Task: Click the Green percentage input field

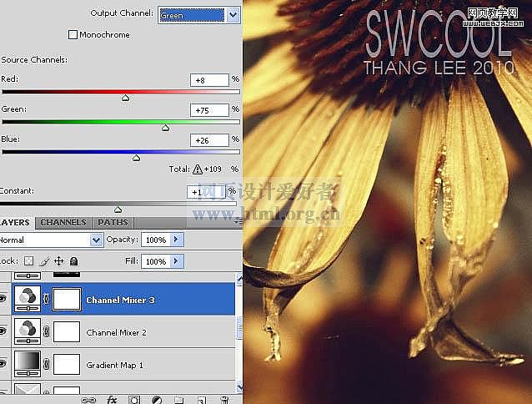Action: point(209,110)
